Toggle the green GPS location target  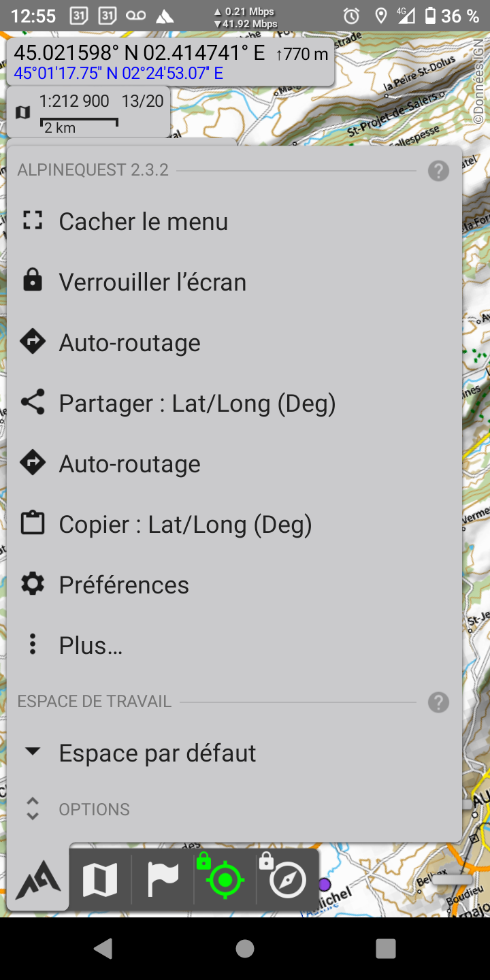pyautogui.click(x=225, y=880)
